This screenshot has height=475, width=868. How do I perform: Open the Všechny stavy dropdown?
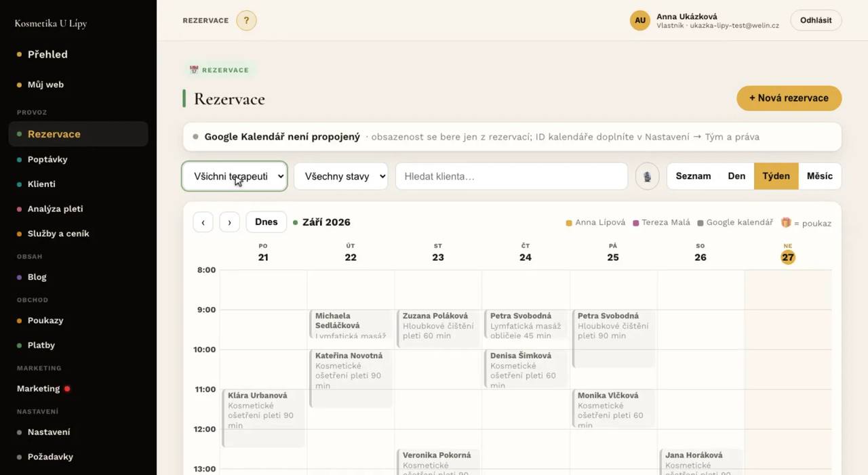pyautogui.click(x=340, y=176)
